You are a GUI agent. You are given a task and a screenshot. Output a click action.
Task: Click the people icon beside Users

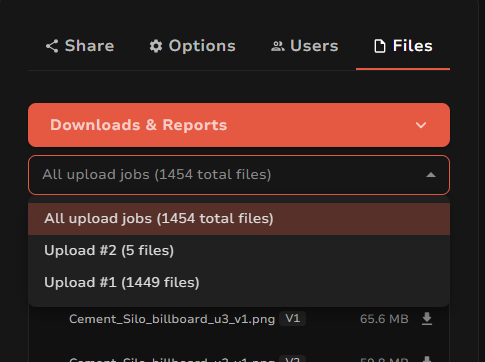coord(278,46)
